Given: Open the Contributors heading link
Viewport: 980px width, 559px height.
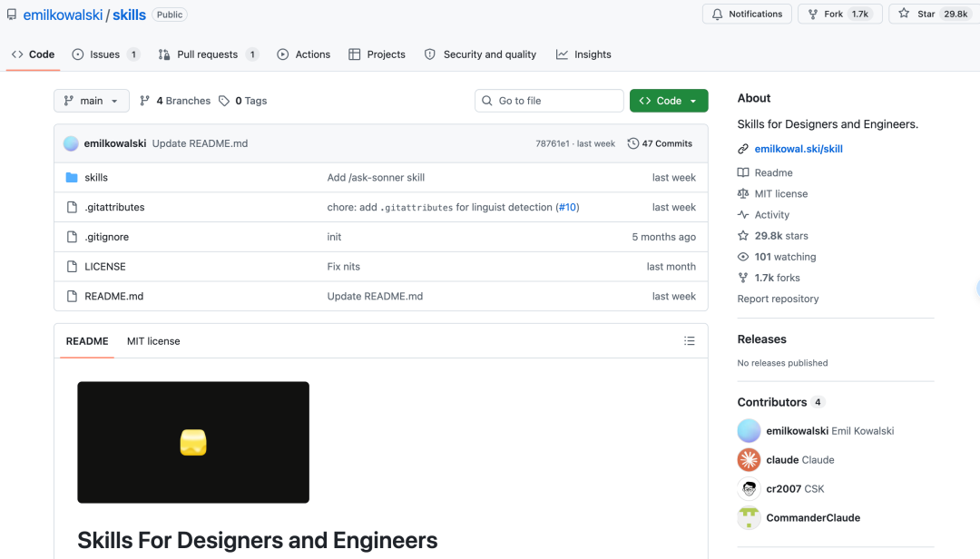Looking at the screenshot, I should click(x=780, y=402).
